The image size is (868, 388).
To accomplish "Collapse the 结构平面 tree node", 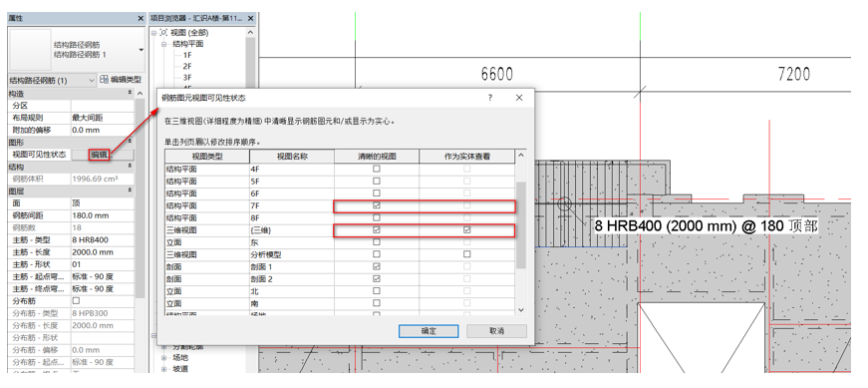I will point(163,44).
